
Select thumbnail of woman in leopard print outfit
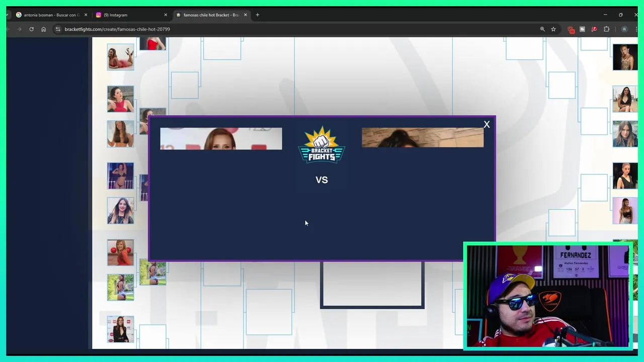tap(625, 57)
